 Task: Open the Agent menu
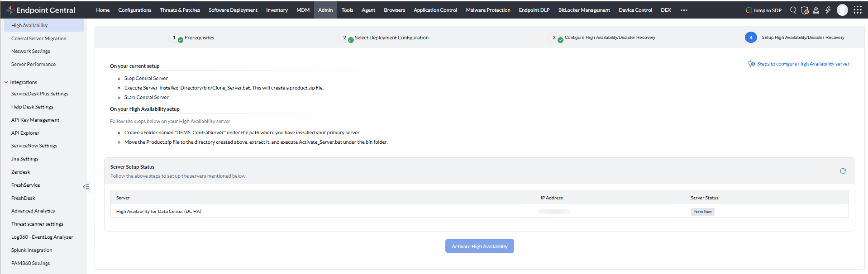click(x=368, y=10)
